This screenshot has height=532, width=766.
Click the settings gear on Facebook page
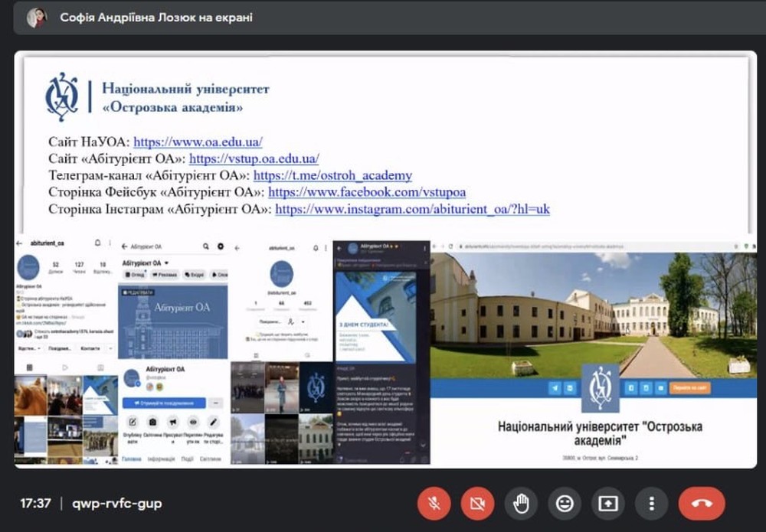click(x=221, y=246)
